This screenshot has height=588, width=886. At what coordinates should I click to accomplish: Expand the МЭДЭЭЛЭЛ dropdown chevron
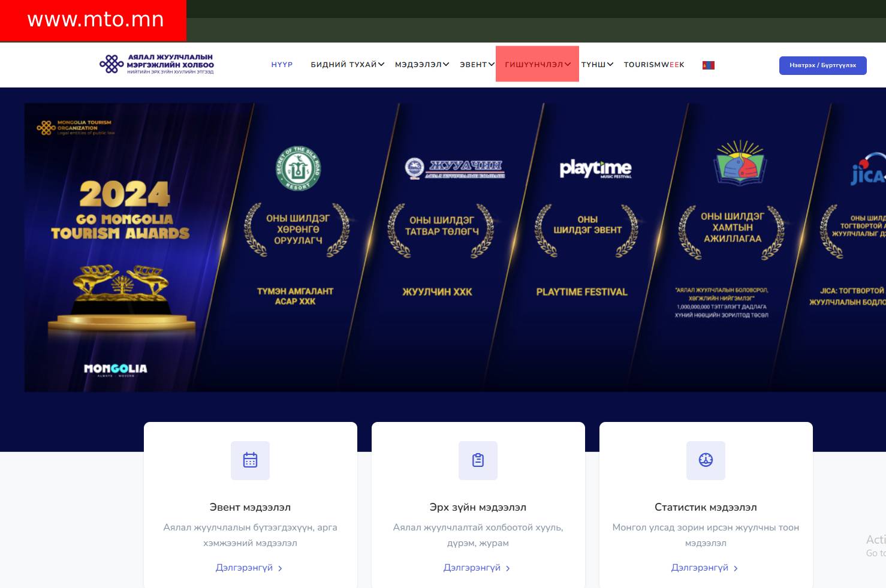446,64
